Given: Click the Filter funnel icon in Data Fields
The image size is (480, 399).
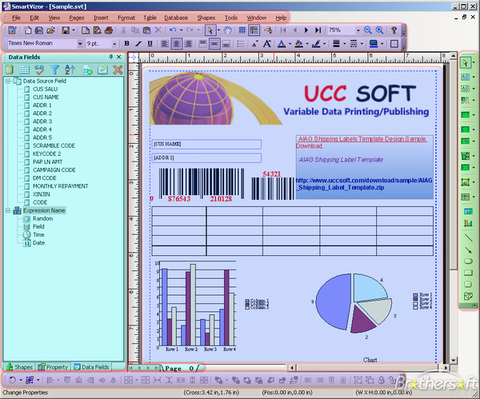Looking at the screenshot, I should pos(55,70).
